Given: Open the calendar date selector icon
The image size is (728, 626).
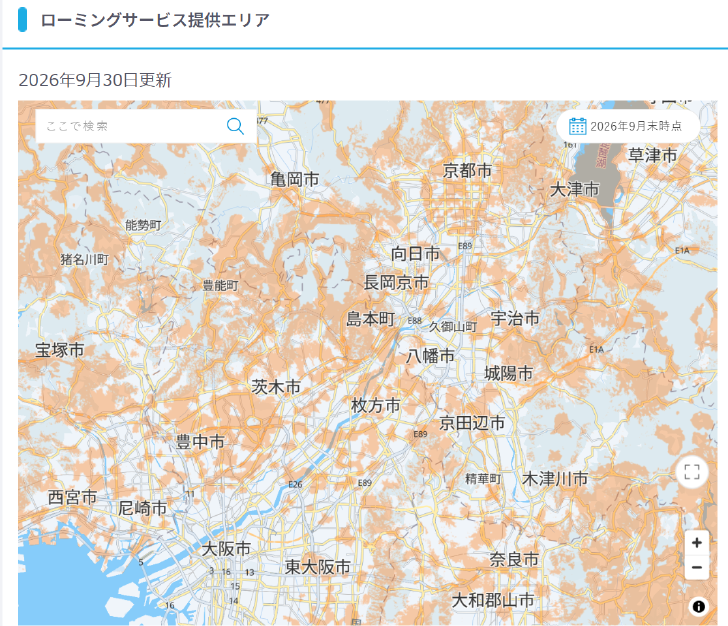Looking at the screenshot, I should pos(578,126).
